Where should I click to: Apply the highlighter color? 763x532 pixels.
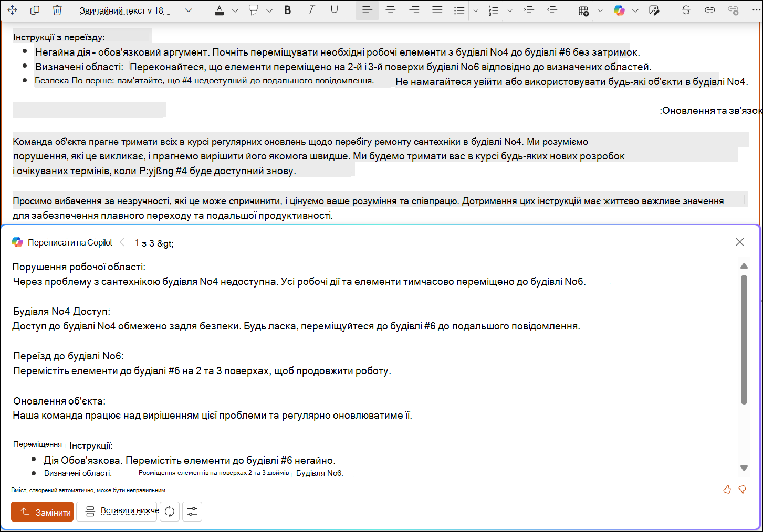pyautogui.click(x=254, y=10)
